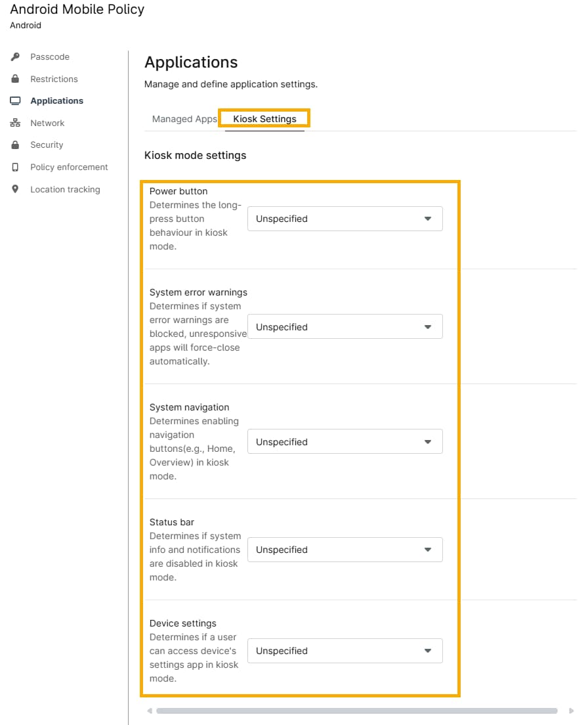Click the scroll left arrow
Viewport: 588px width, 725px height.
[150, 711]
